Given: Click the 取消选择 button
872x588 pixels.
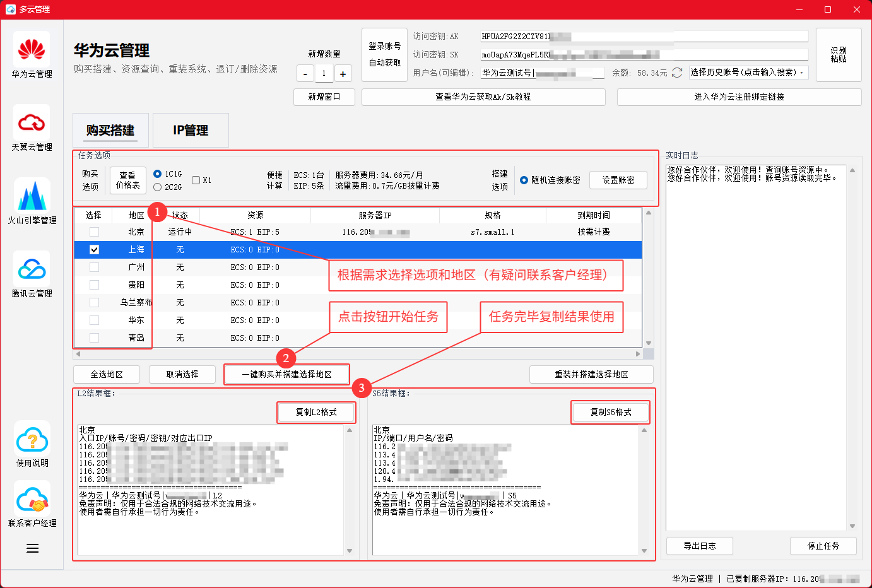Looking at the screenshot, I should [x=182, y=374].
